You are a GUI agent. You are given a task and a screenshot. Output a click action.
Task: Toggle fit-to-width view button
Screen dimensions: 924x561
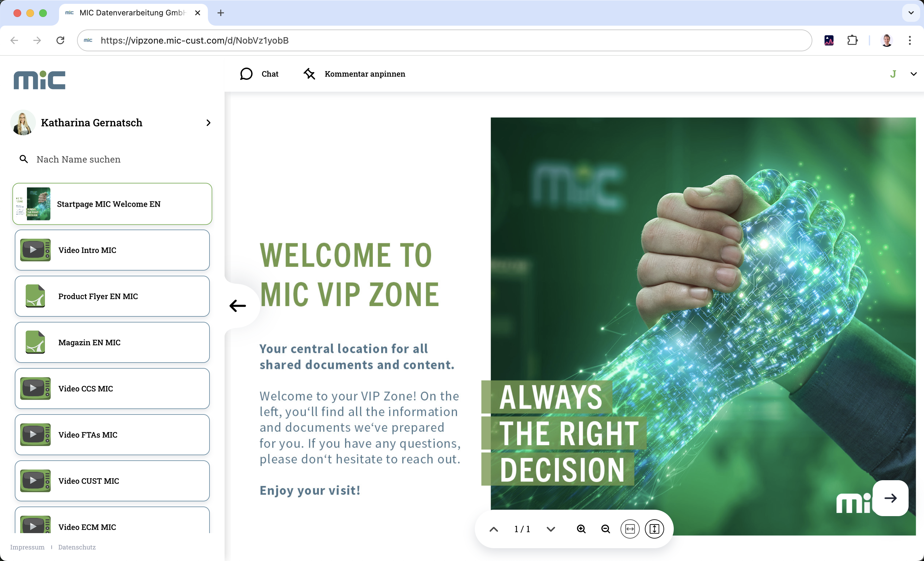click(629, 529)
